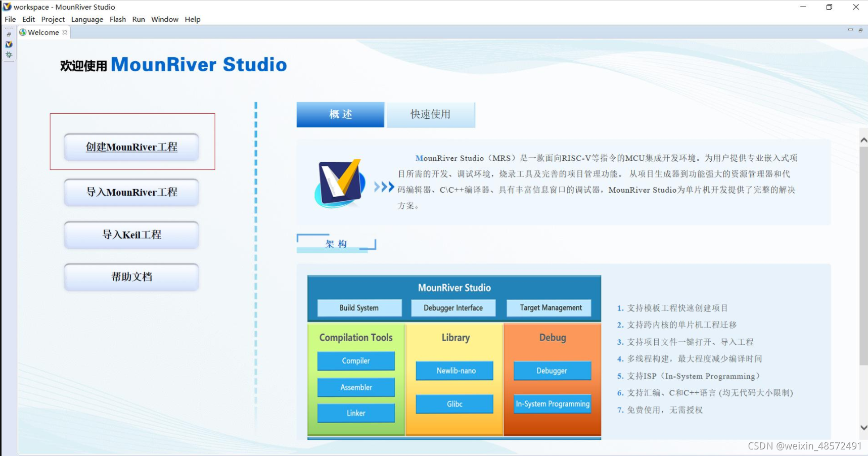868x456 pixels.
Task: Click the MounRiver Studio title bar app icon
Action: click(7, 7)
